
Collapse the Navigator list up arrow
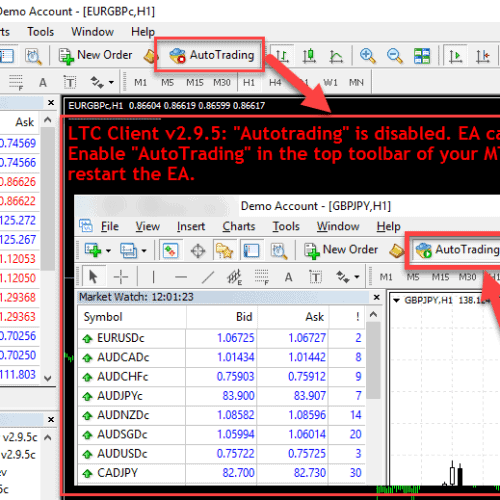coord(48,438)
